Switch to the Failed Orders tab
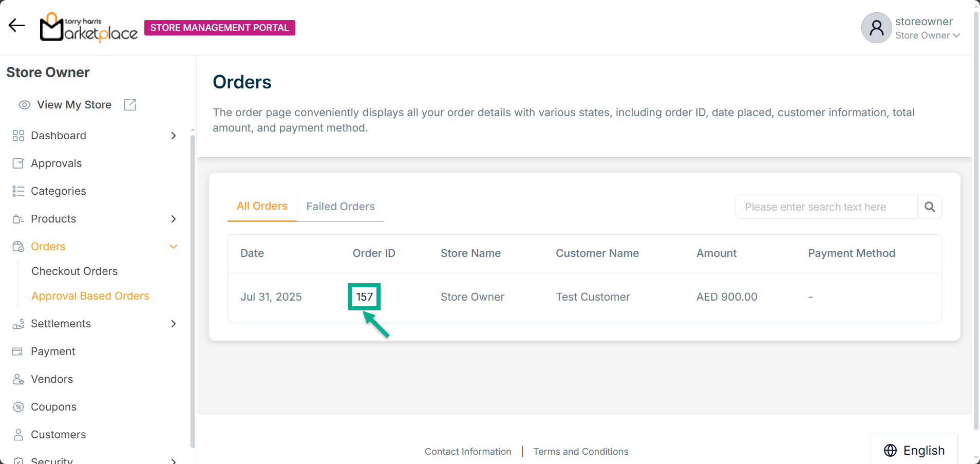The width and height of the screenshot is (980, 464). 341,207
